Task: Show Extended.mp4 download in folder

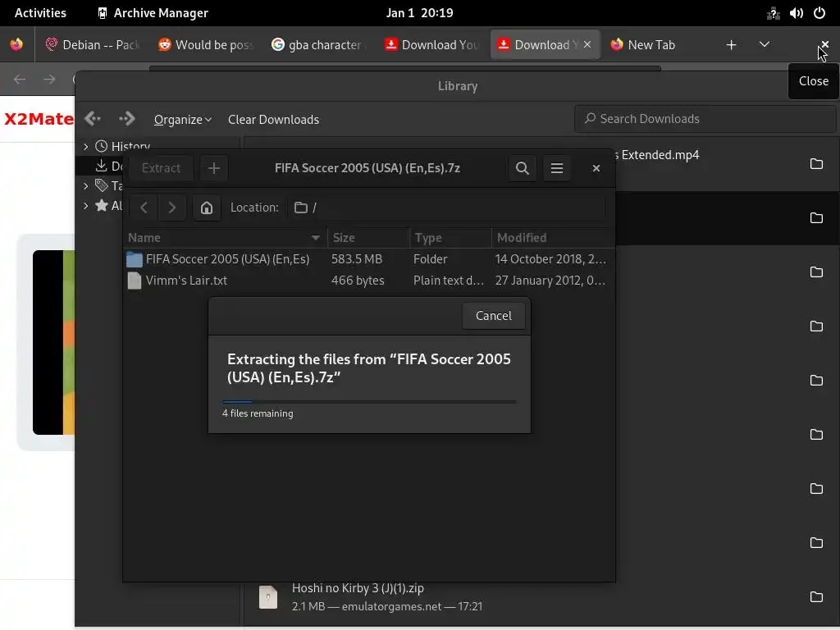Action: point(816,164)
